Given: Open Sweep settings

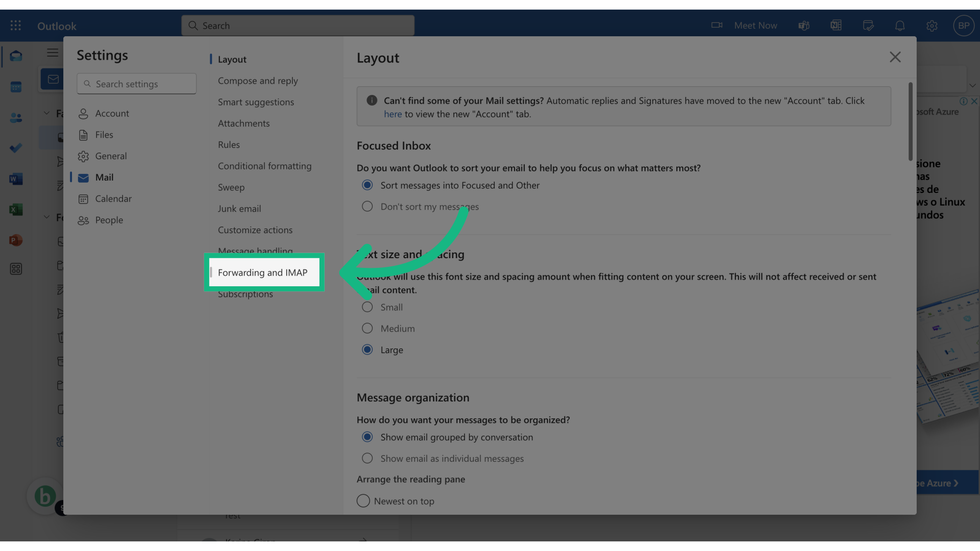Looking at the screenshot, I should pyautogui.click(x=231, y=188).
